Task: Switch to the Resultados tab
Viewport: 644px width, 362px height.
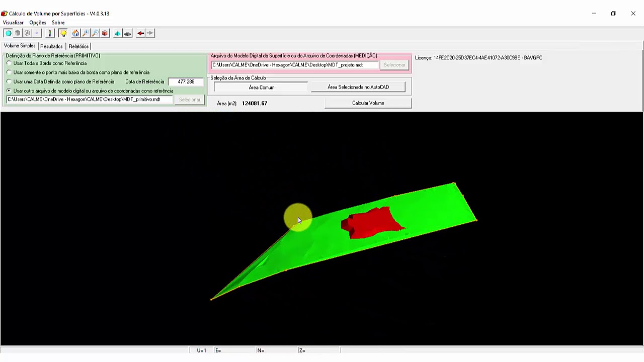Action: pyautogui.click(x=51, y=46)
